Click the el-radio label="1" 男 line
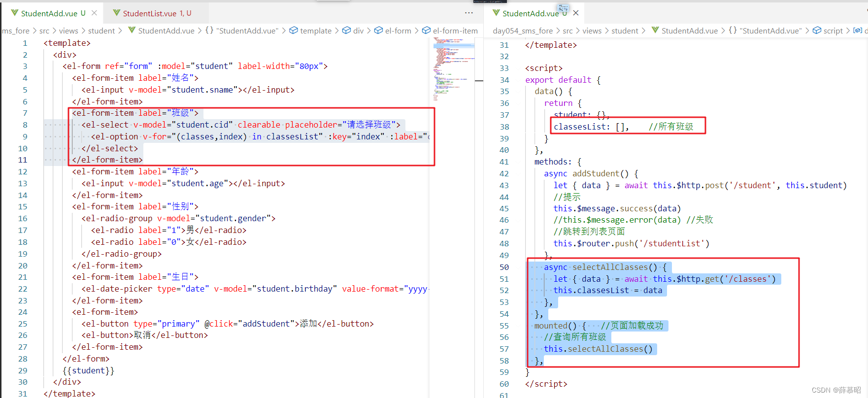This screenshot has height=398, width=868. click(x=168, y=230)
